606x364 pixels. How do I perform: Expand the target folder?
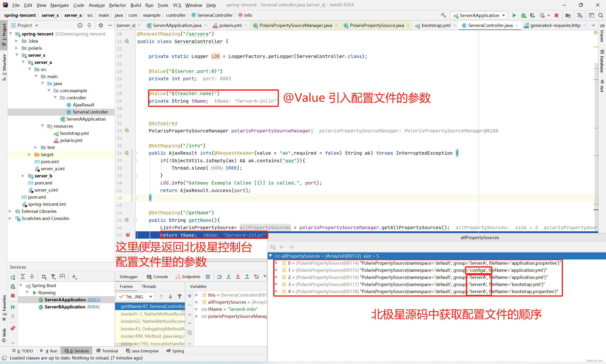pos(29,154)
